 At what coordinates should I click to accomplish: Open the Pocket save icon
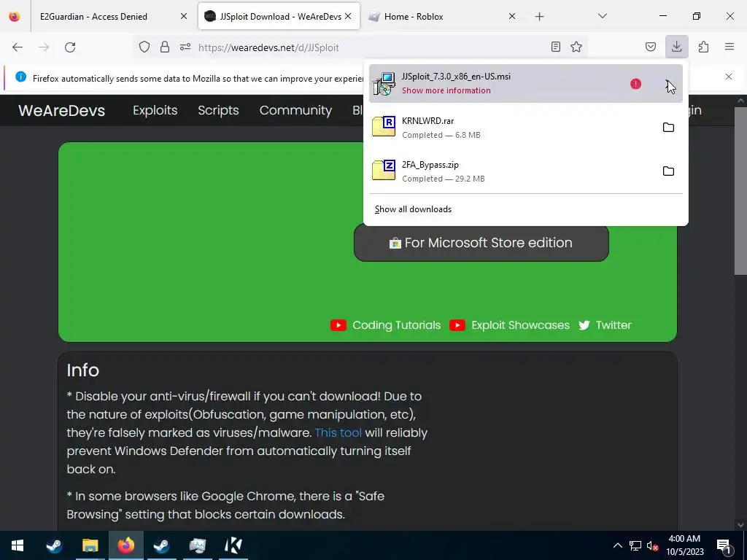(650, 47)
